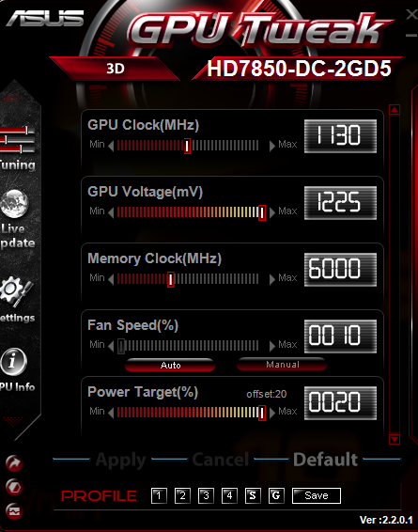The width and height of the screenshot is (418, 532).
Task: Click the monitor graph icon at bottom left
Action: (x=14, y=511)
